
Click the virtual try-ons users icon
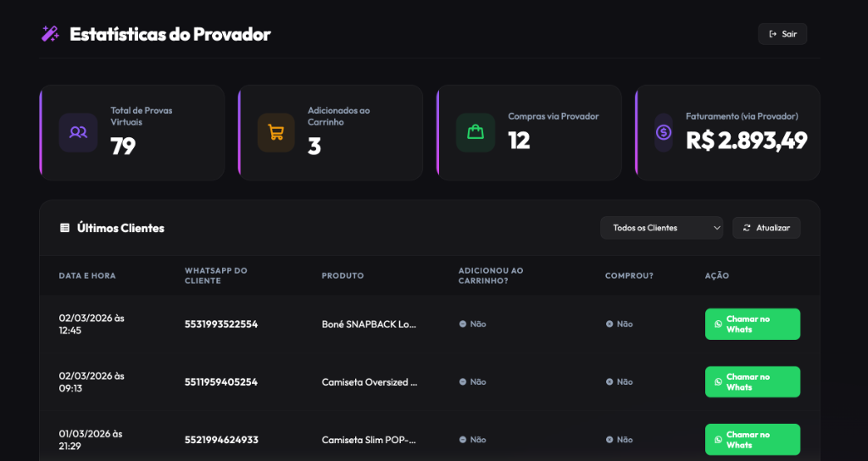pyautogui.click(x=78, y=132)
